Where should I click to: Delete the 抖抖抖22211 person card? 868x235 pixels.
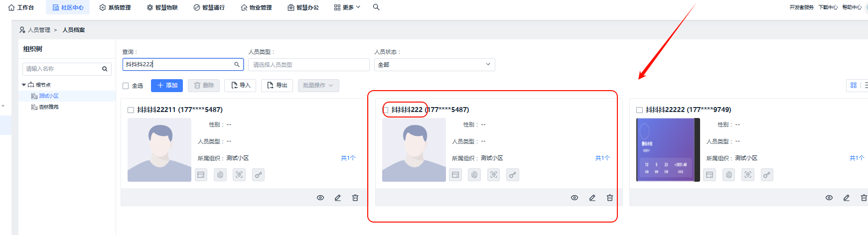(355, 198)
